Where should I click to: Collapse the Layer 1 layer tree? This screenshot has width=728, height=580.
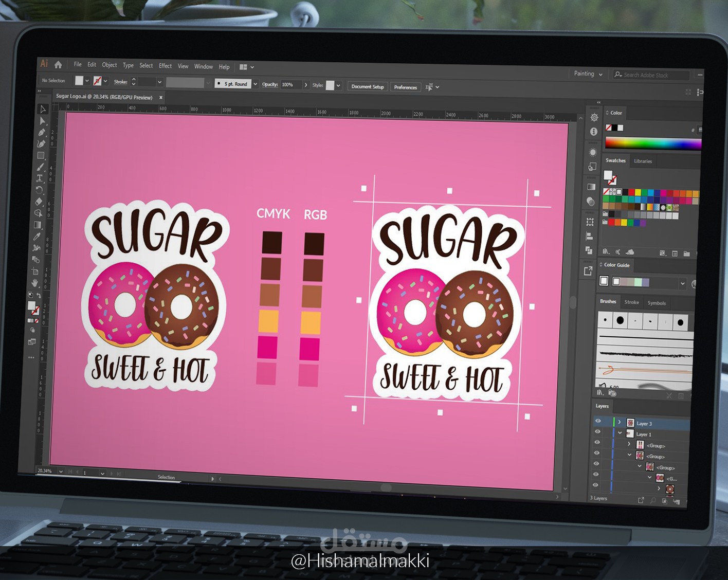coord(620,433)
